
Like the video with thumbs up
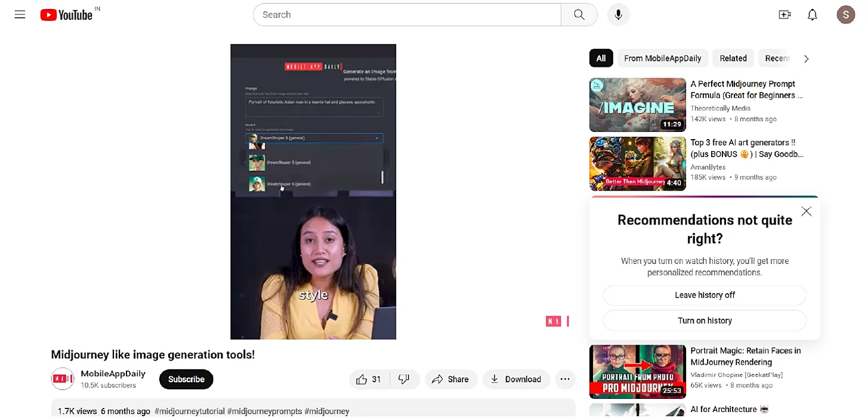369,379
